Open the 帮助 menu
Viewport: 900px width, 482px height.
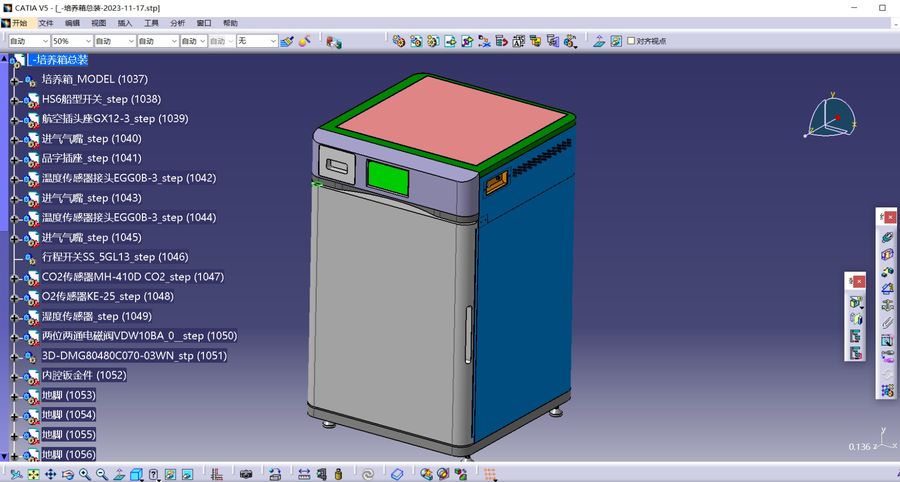(230, 23)
